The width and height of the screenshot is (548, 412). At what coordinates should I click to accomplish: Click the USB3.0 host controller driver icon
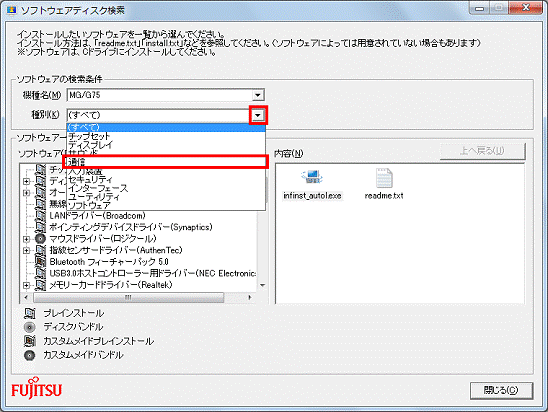click(41, 273)
